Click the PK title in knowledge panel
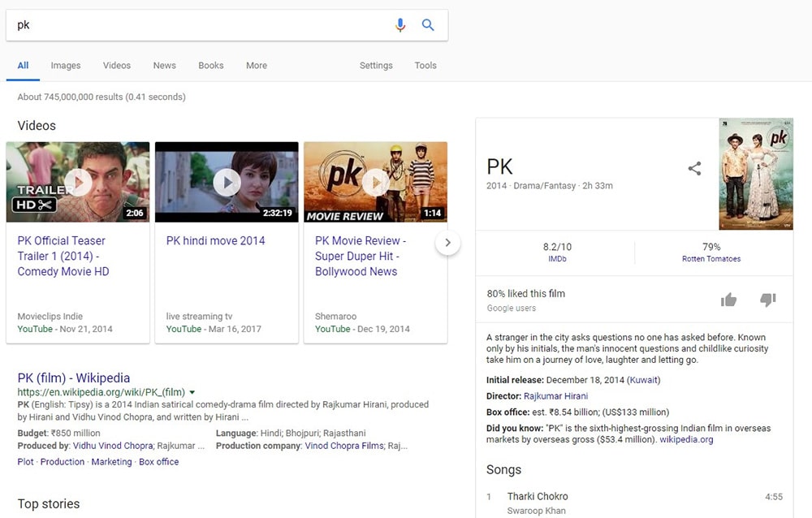 pyautogui.click(x=499, y=166)
